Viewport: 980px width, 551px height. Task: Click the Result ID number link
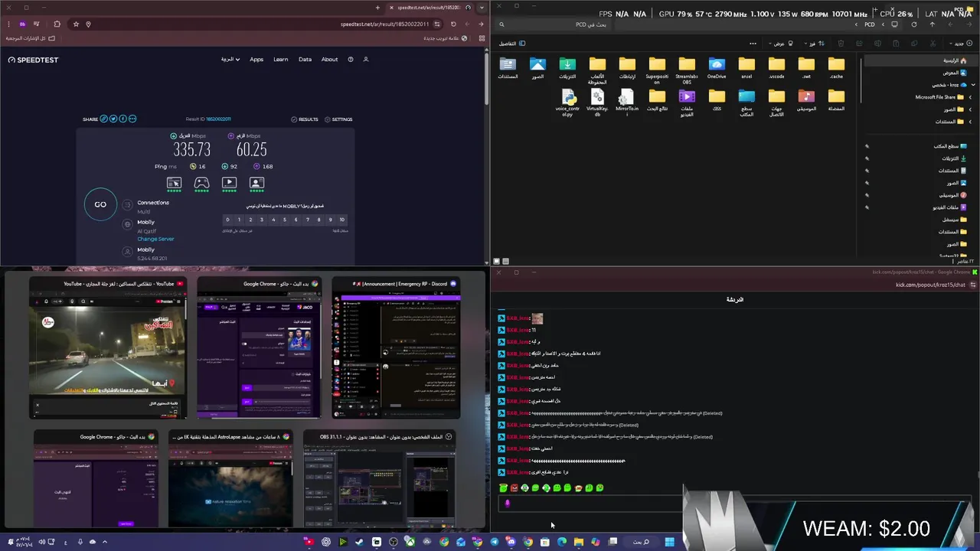tap(218, 119)
